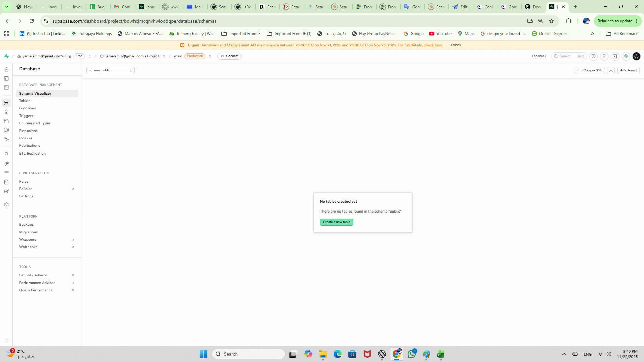This screenshot has height=362, width=644.
Task: Open the schema public dropdown
Action: (x=110, y=70)
